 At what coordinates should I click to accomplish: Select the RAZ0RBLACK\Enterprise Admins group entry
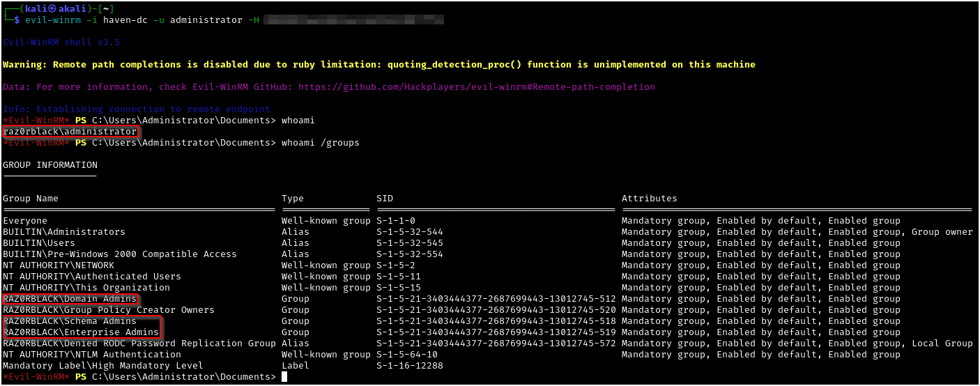tap(81, 332)
